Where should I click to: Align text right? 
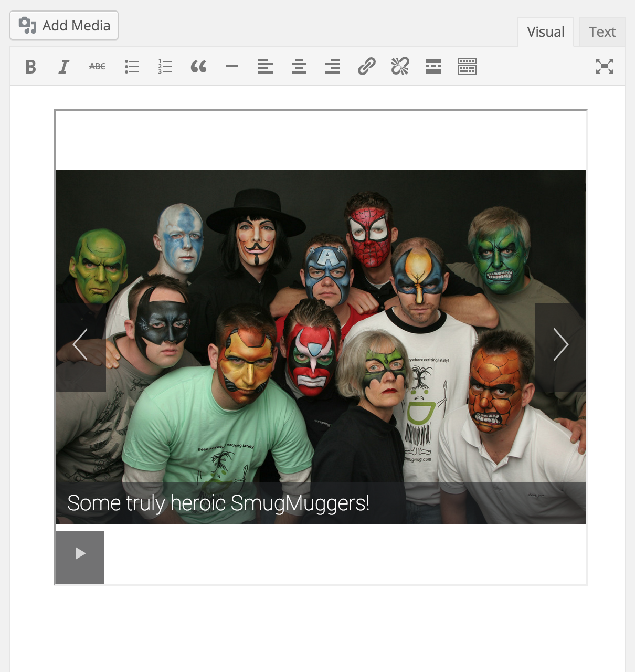333,67
